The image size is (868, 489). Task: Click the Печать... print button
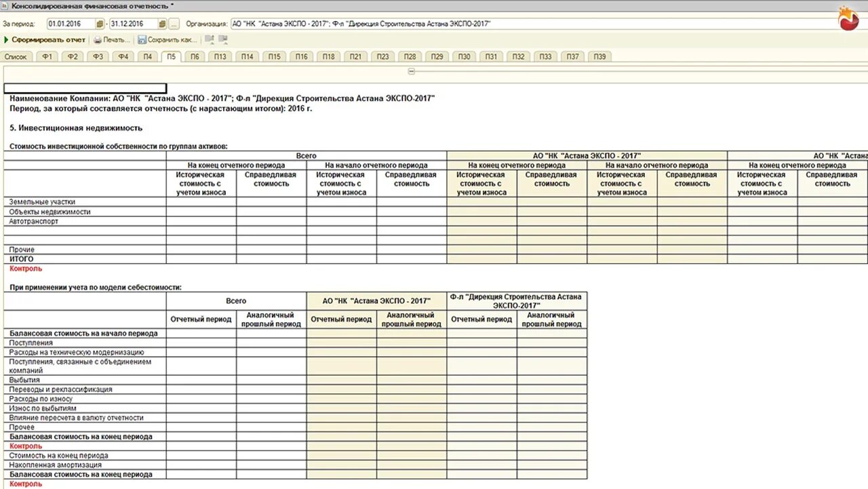pos(112,40)
